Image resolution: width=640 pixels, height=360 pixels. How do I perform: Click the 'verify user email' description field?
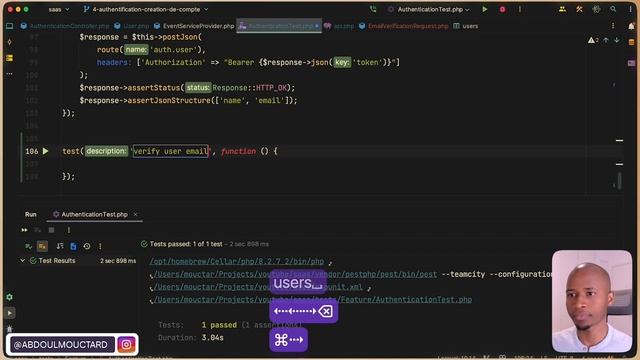point(171,151)
